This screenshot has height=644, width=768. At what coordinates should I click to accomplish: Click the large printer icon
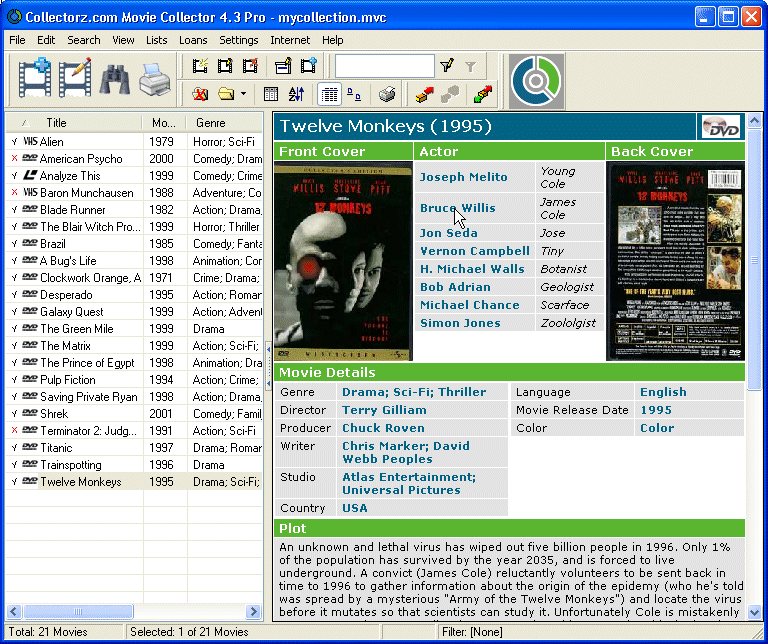pos(155,79)
